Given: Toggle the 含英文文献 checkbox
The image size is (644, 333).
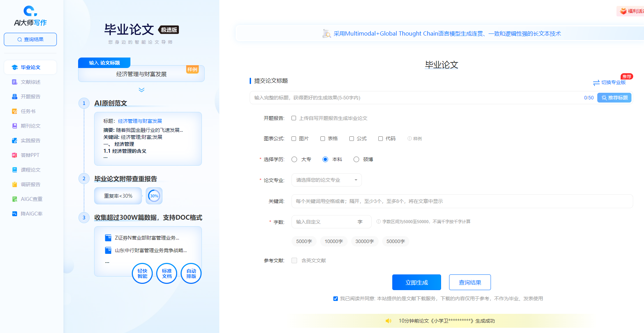Looking at the screenshot, I should [x=294, y=260].
